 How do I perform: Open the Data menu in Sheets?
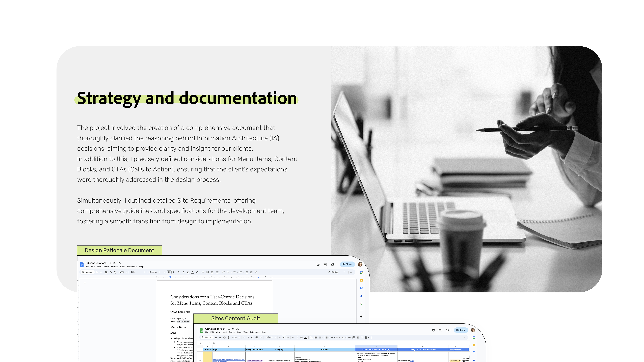coord(239,332)
